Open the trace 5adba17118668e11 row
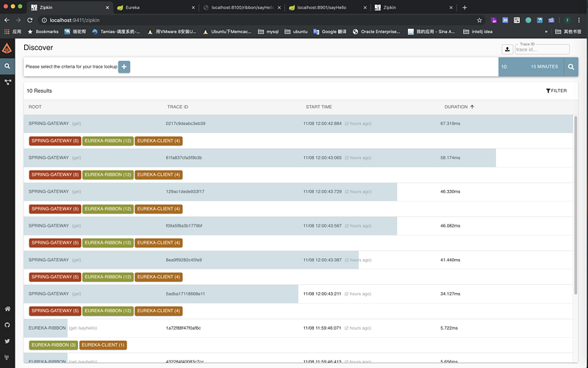Viewport: 588px width, 368px height. 298,294
